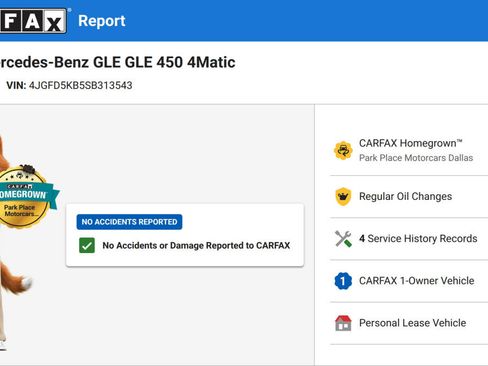
Task: Open the CARFAX 1-Owner Vehicle row
Action: tap(409, 281)
